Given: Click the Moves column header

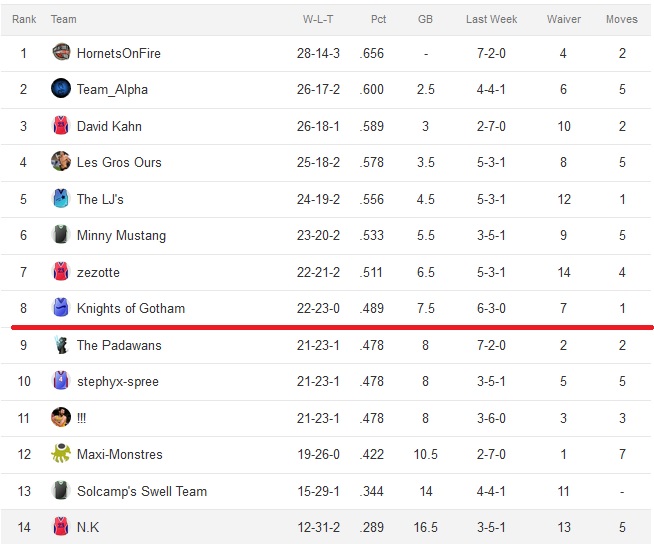Looking at the screenshot, I should point(621,19).
